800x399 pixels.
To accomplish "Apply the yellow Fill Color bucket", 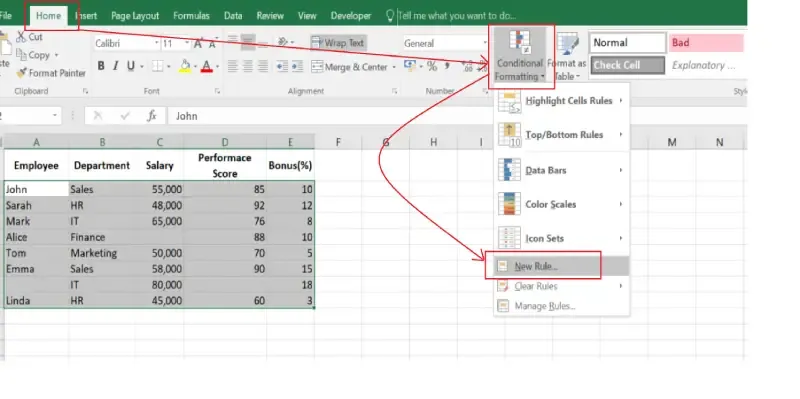I will (x=185, y=66).
